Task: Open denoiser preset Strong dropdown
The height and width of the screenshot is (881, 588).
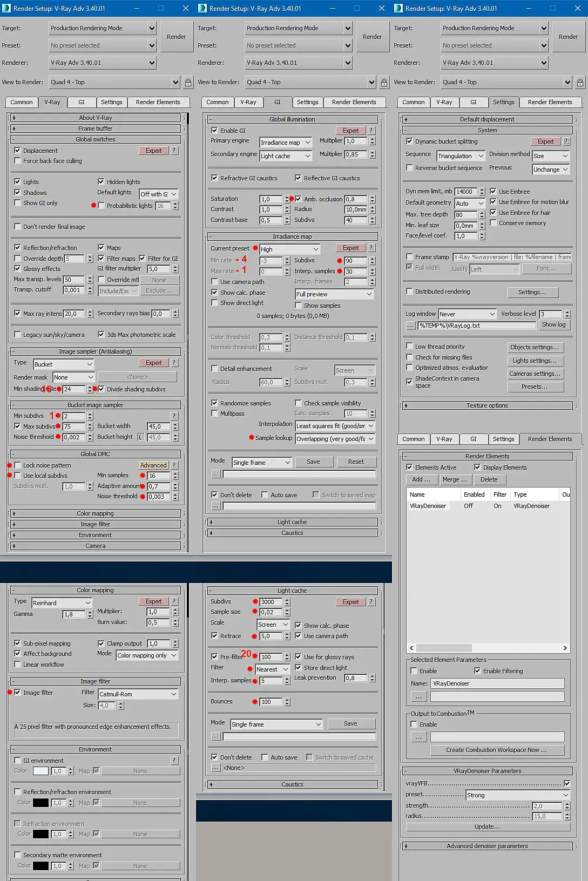Action: coord(518,795)
